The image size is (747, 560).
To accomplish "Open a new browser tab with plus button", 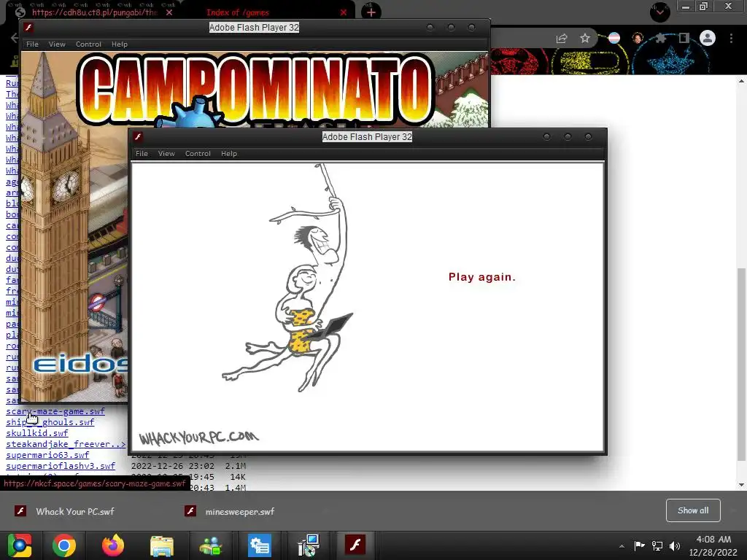I will pos(371,12).
